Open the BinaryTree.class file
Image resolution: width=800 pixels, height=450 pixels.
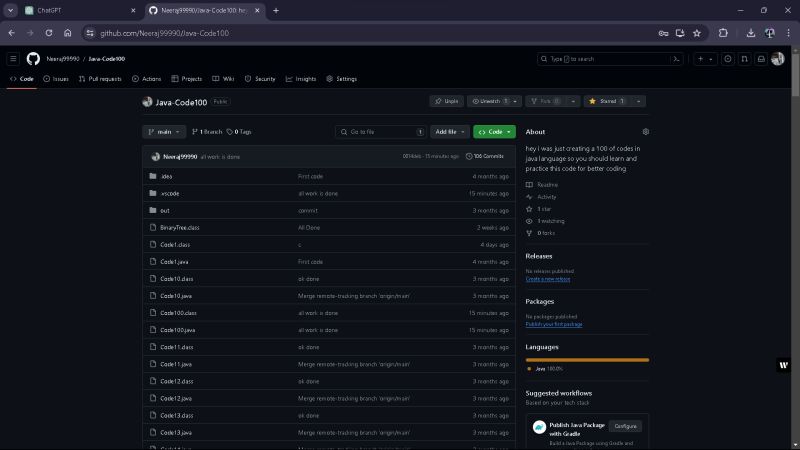pyautogui.click(x=180, y=228)
